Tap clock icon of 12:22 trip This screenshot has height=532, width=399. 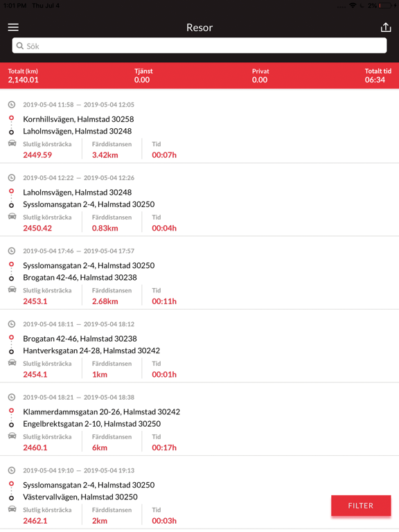12,177
